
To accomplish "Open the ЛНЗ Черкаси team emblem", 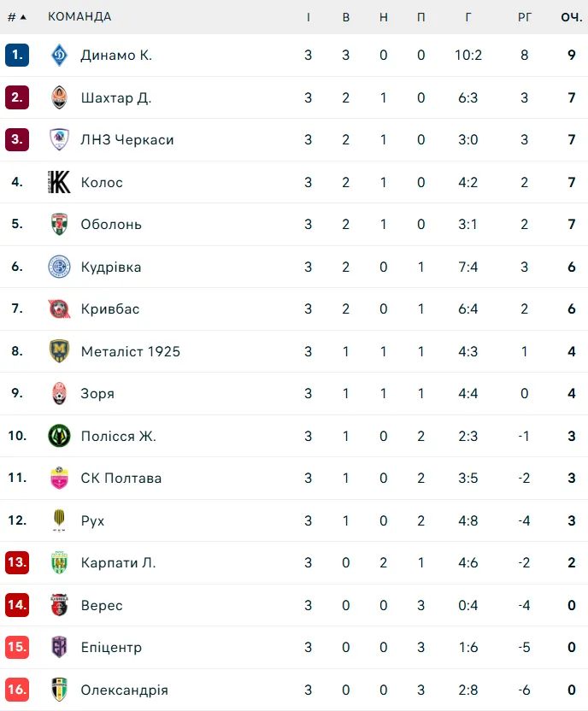I will 59,139.
